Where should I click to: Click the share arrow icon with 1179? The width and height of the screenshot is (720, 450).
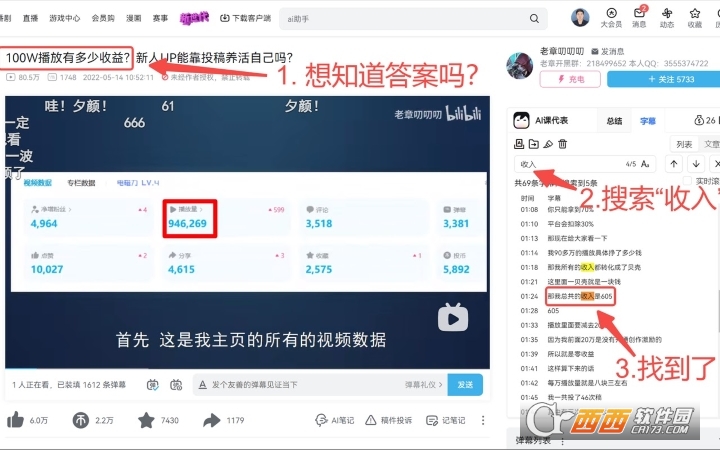[x=212, y=420]
